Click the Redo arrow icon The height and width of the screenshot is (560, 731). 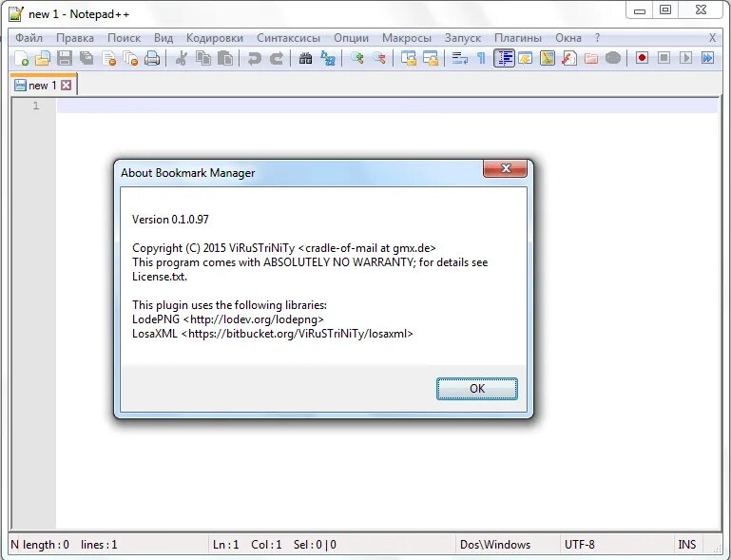tap(277, 58)
